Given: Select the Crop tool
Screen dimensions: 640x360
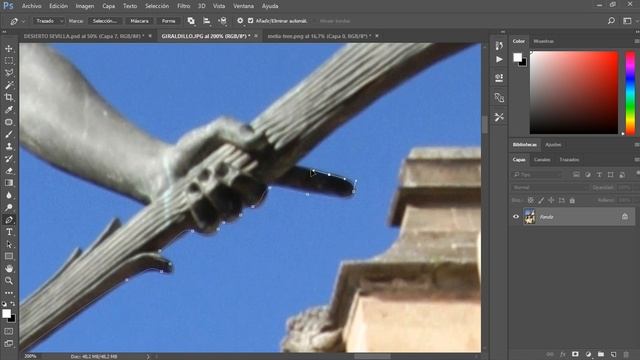Looking at the screenshot, I should coord(9,98).
